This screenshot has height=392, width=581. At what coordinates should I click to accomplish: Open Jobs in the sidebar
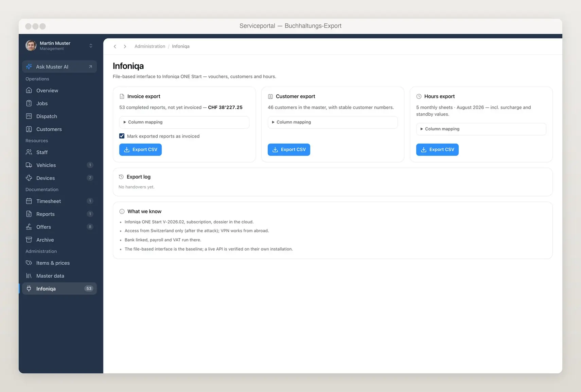(59, 103)
